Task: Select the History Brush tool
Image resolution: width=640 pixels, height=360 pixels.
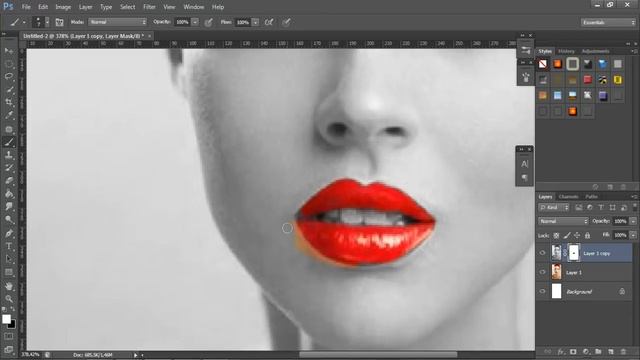Action: [x=9, y=168]
